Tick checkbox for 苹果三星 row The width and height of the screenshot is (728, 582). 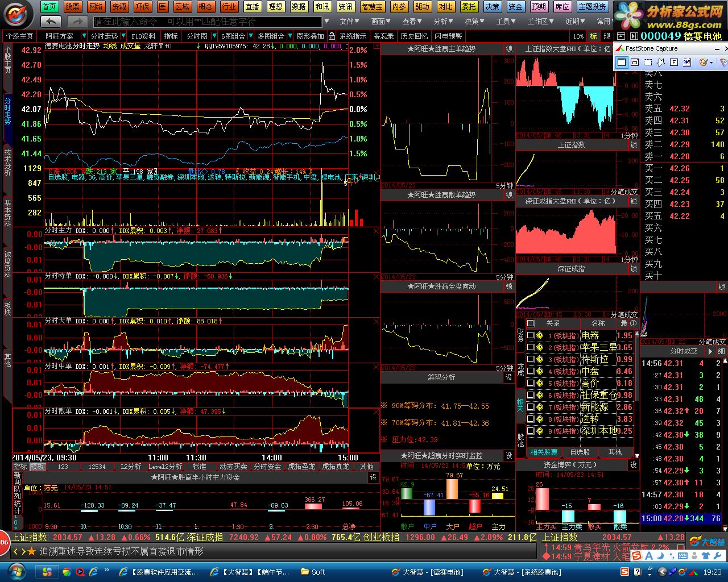531,347
